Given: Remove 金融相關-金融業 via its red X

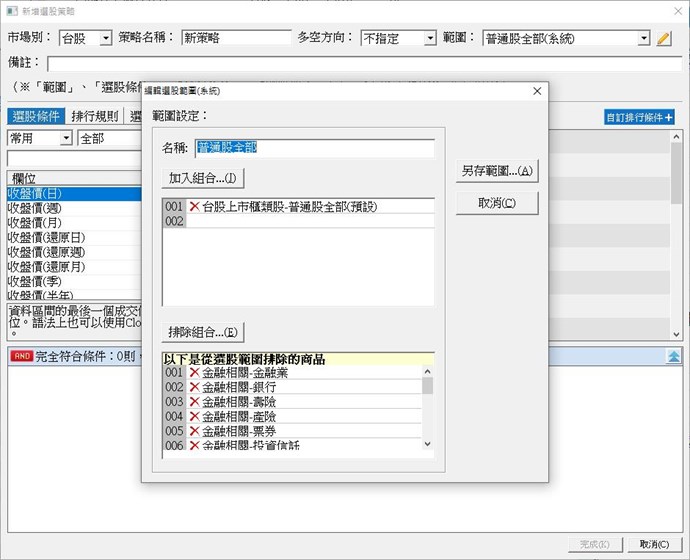Looking at the screenshot, I should [194, 372].
